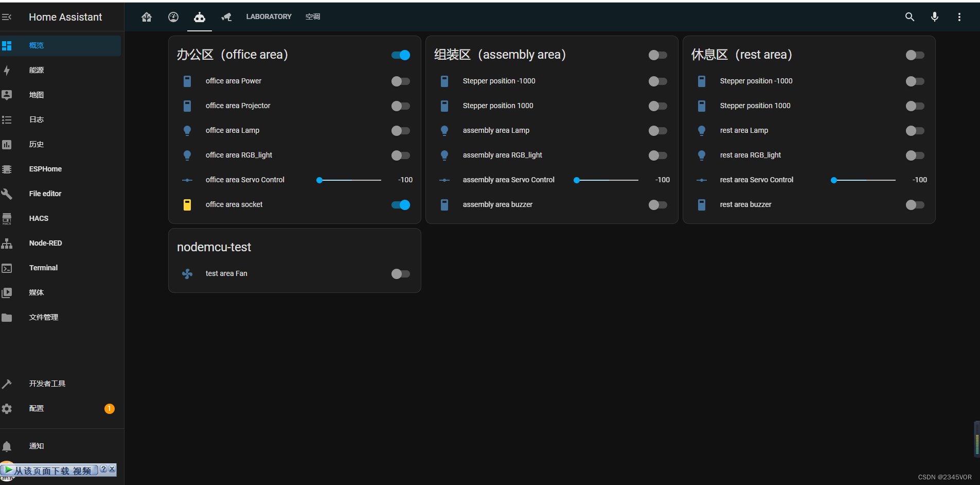The height and width of the screenshot is (485, 980).
Task: Open the assembly area Lamp bulb icon
Action: (444, 131)
